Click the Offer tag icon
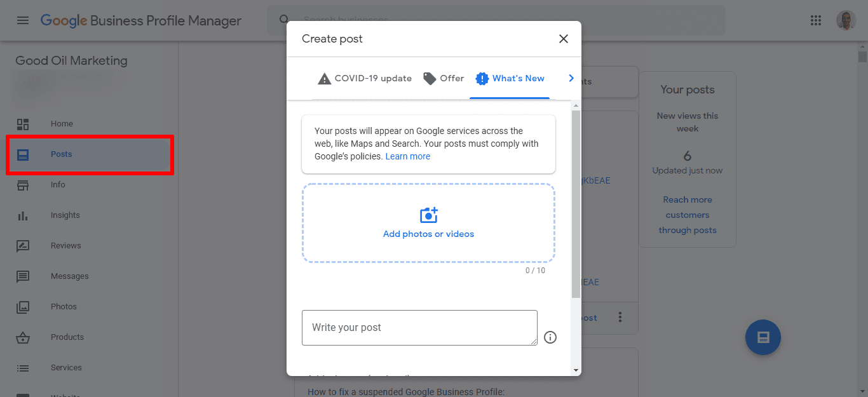868x397 pixels. pyautogui.click(x=430, y=79)
